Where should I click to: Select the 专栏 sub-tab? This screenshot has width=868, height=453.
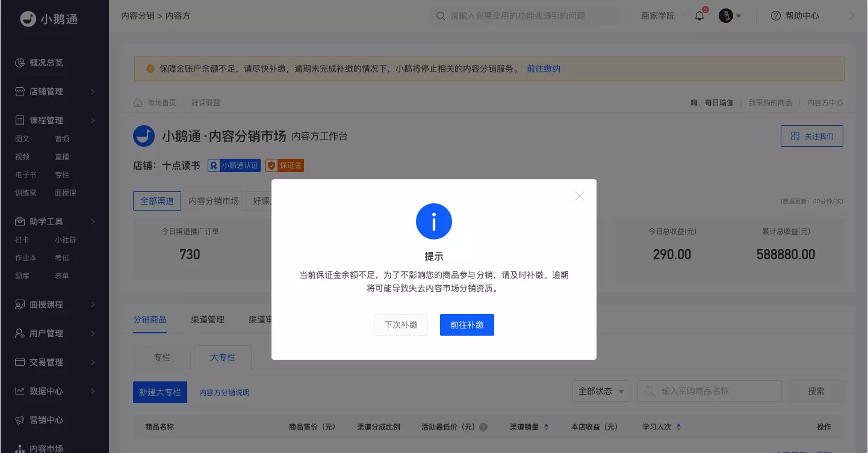pos(162,357)
